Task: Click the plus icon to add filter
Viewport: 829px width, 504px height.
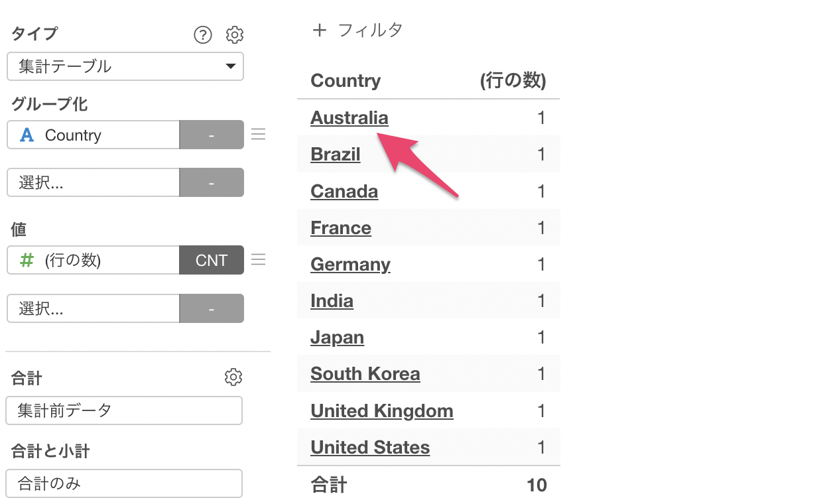Action: (320, 31)
